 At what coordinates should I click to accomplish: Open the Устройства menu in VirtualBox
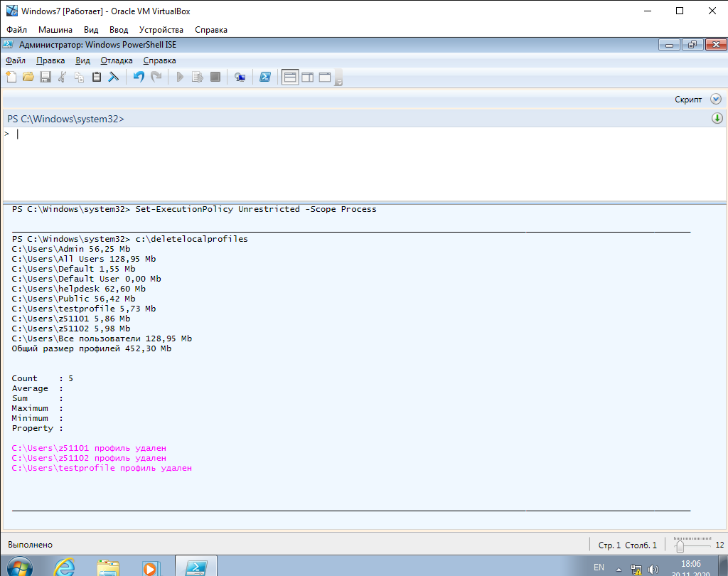point(161,30)
